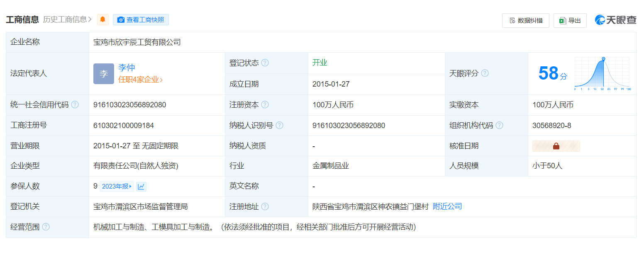Viewport: 644px width, 259px height.
Task: Click 有限责任公司(自然人独资) company type
Action: [x=136, y=166]
